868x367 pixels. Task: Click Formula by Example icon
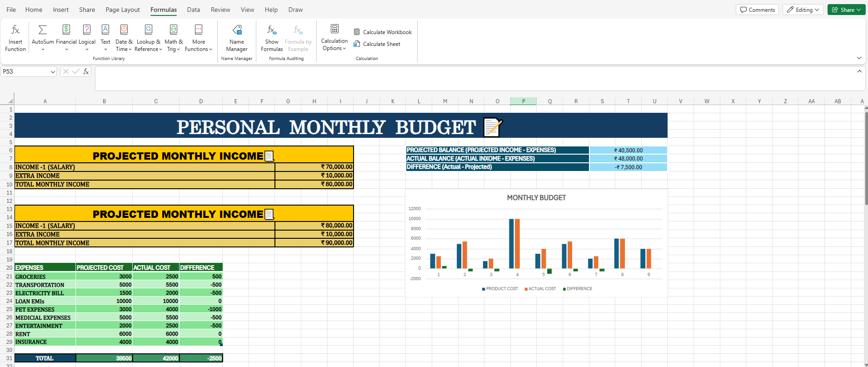[298, 30]
